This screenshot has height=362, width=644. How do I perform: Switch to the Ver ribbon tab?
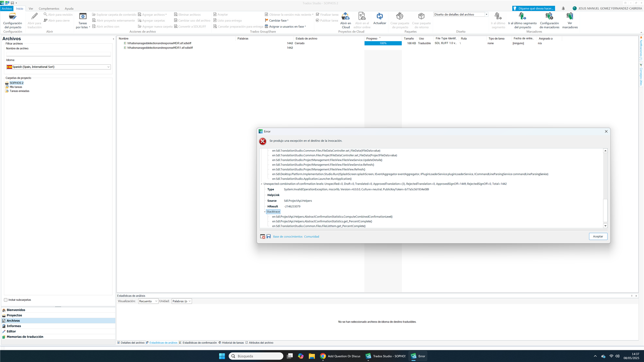(31, 8)
